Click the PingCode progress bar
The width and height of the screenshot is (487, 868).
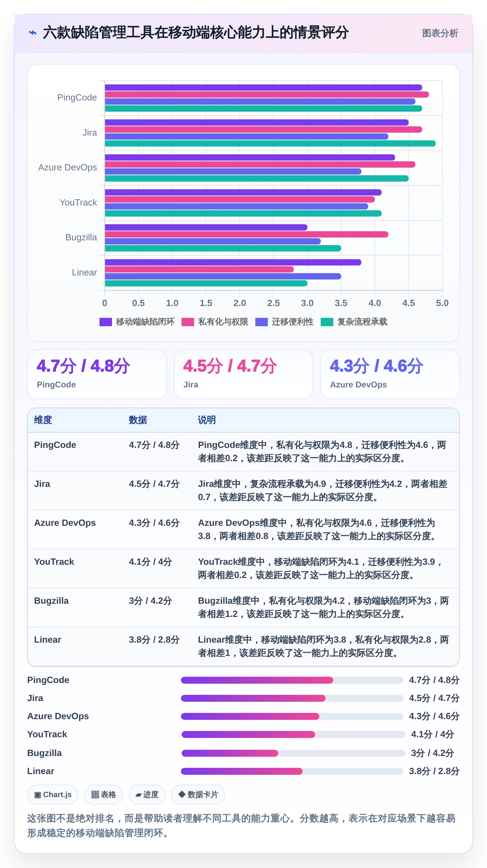[x=292, y=680]
